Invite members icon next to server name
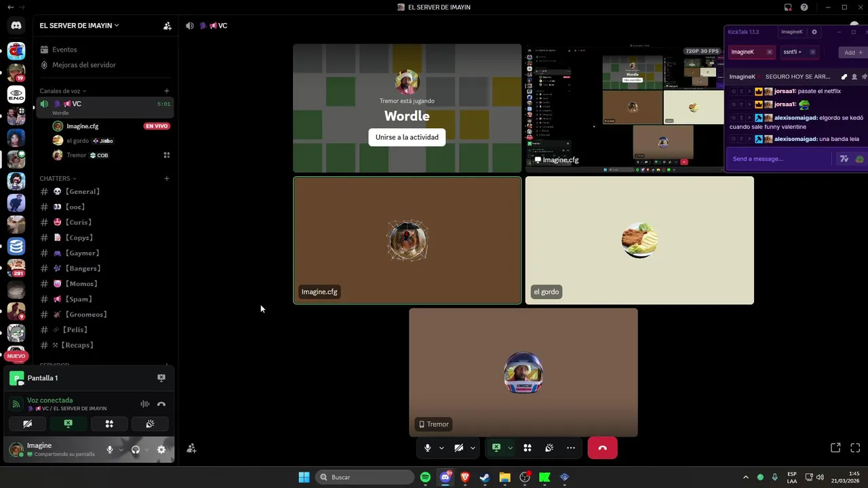The height and width of the screenshot is (488, 868). 167,26
